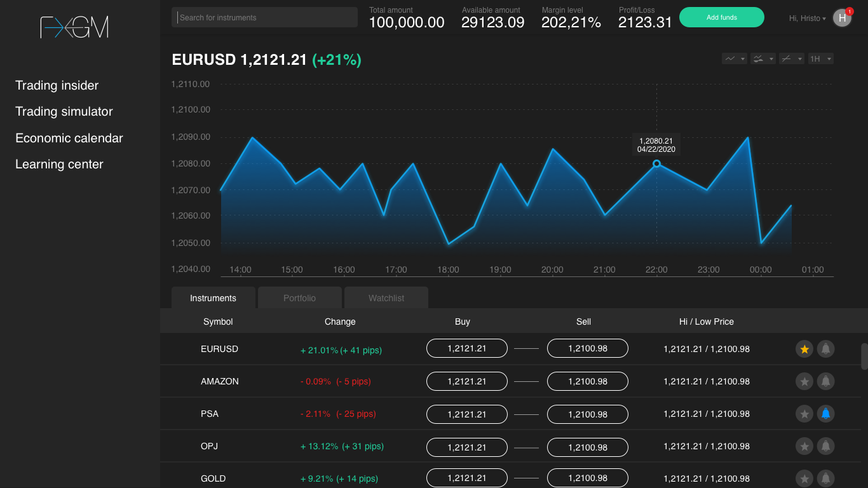Click the Total amount 100,000.00 value
This screenshot has width=868, height=488.
pyautogui.click(x=407, y=23)
